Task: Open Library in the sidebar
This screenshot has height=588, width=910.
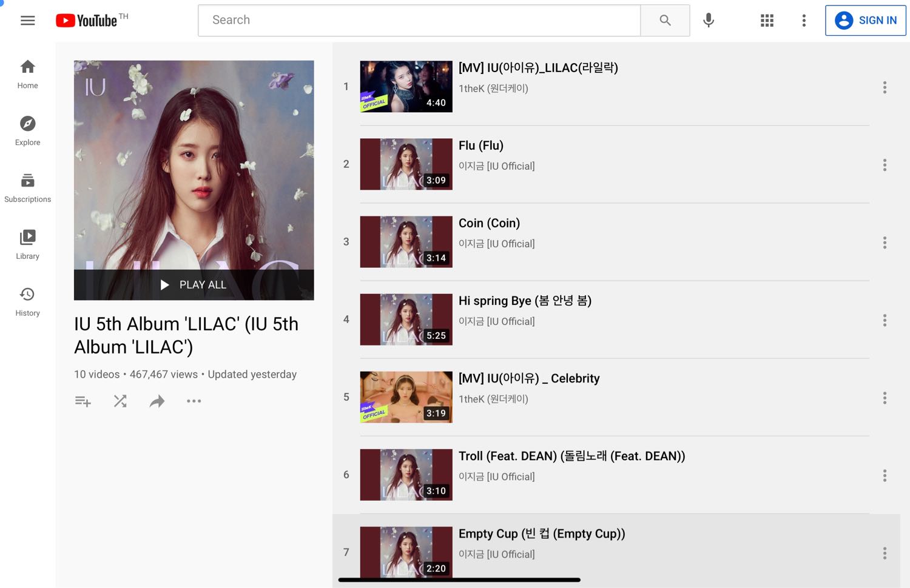Action: pos(27,245)
